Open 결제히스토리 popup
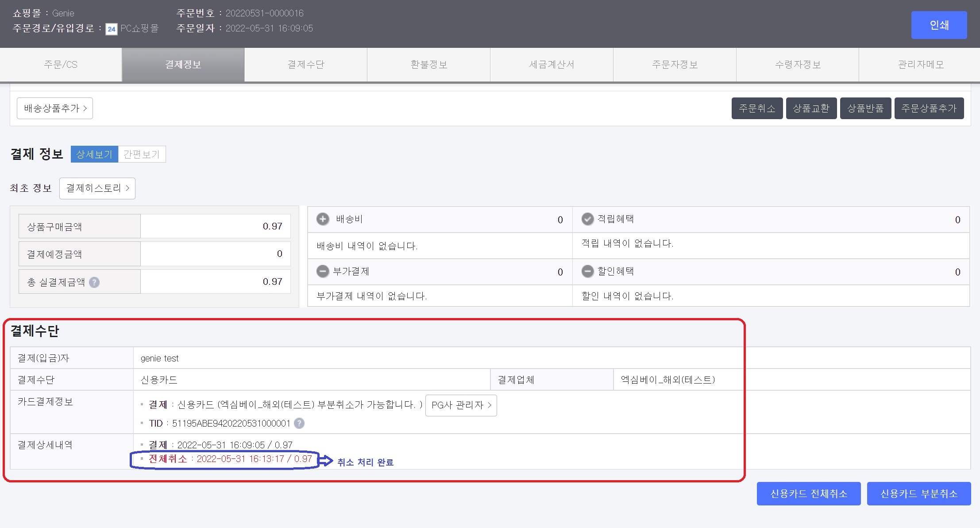The height and width of the screenshot is (528, 980). click(97, 188)
